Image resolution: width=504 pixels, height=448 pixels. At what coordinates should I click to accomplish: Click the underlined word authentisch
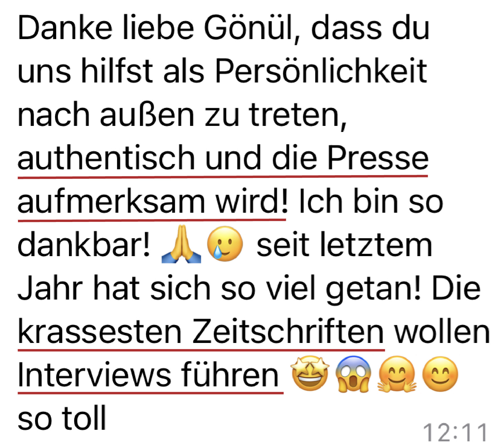[106, 158]
